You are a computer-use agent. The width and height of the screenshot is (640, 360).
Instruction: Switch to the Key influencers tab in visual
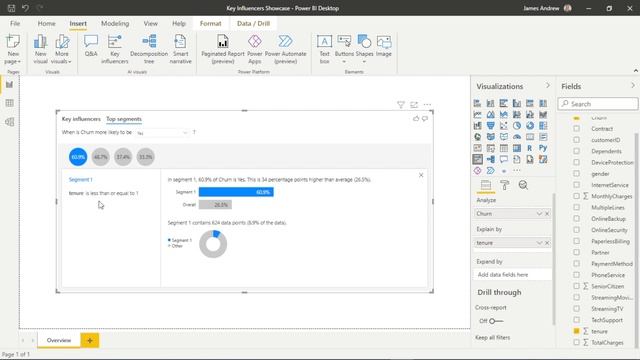(81, 119)
